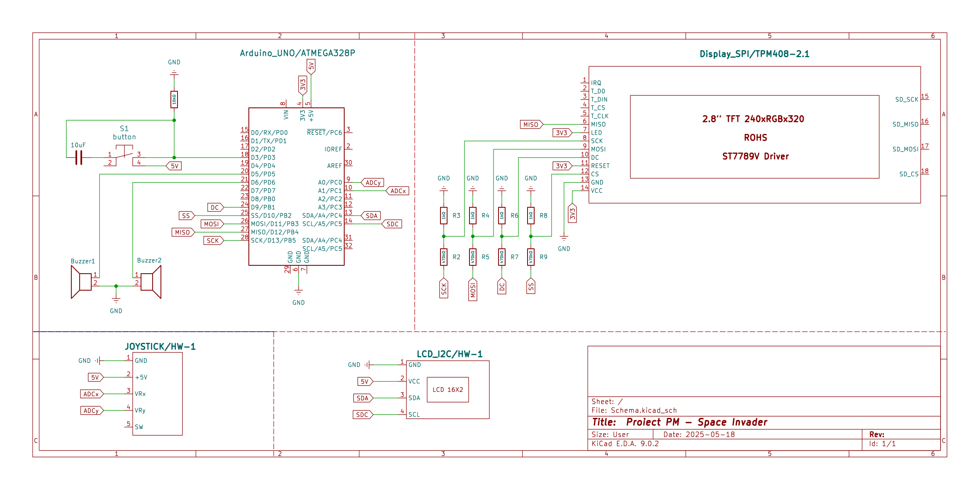Select the SDA net label on Arduino pin 13
The image size is (980, 490).
[x=370, y=216]
